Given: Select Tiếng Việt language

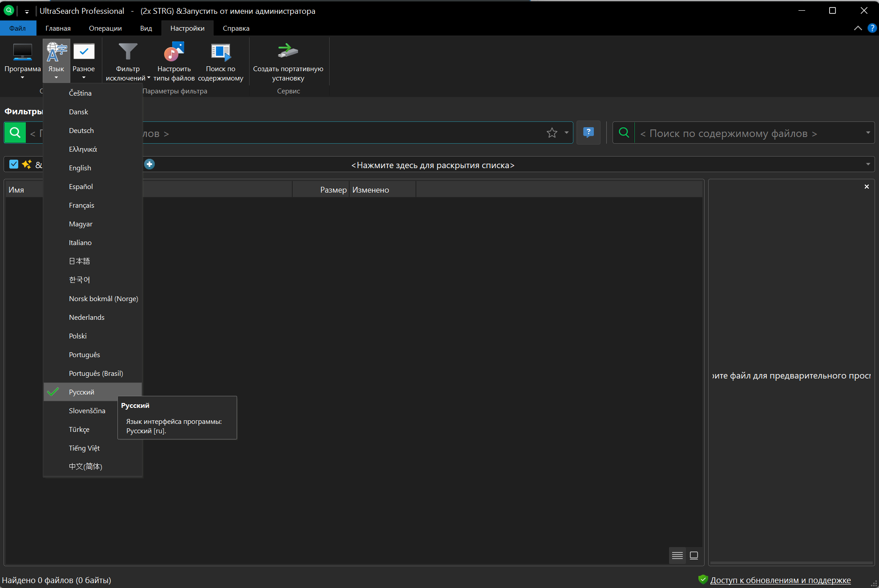Looking at the screenshot, I should (x=93, y=448).
